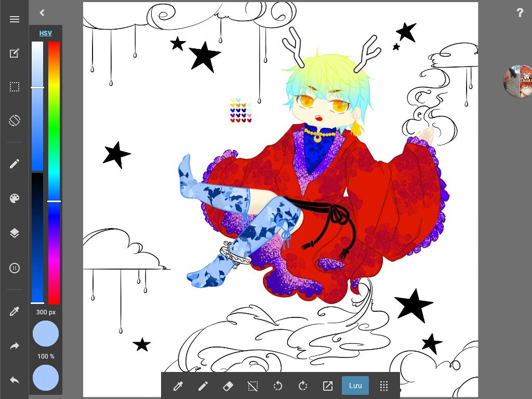The height and width of the screenshot is (399, 532).
Task: Pick the eyedropper in left sidebar
Action: [x=15, y=311]
